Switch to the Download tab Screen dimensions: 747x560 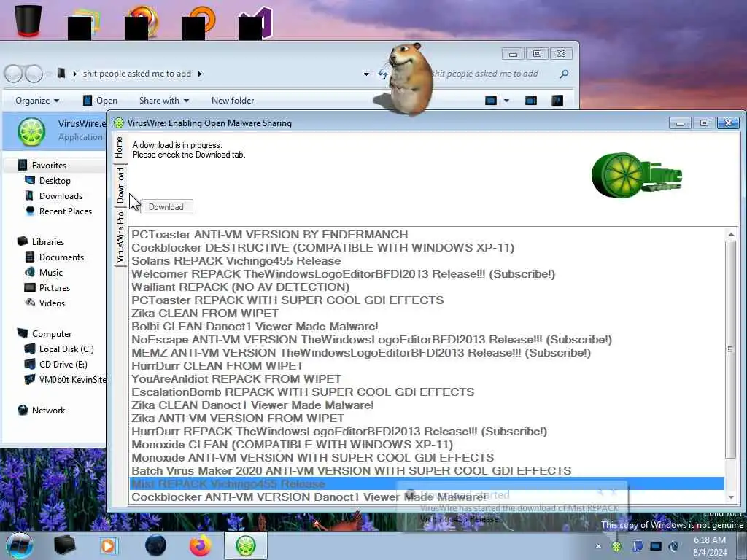click(119, 185)
